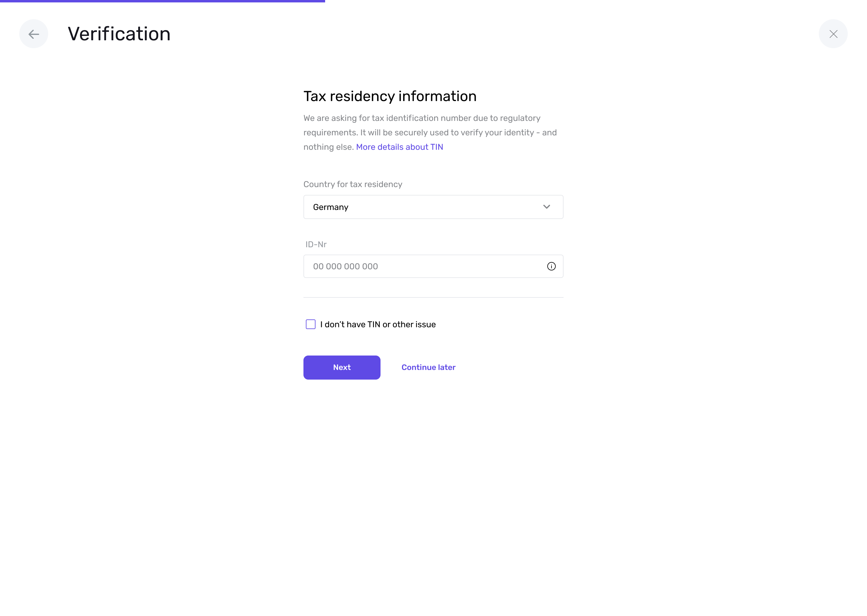This screenshot has height=616, width=867.
Task: Toggle the option via its "I don't have TIN or other issue" label
Action: tap(378, 324)
